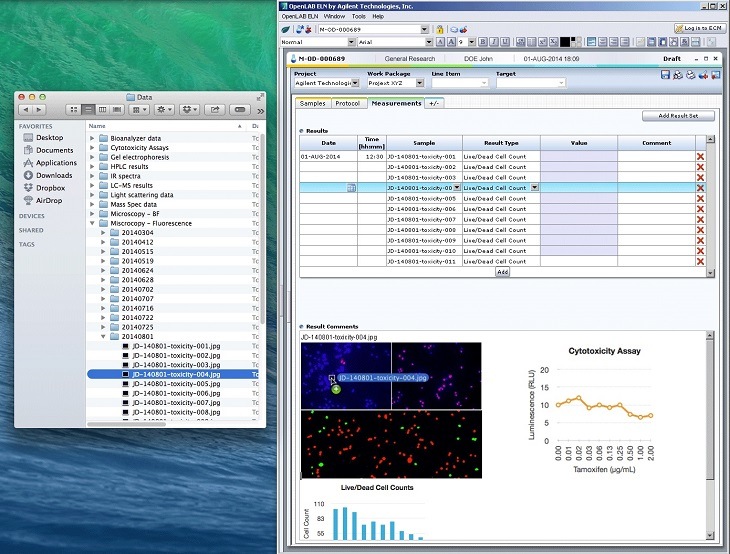Switch to the Samples tab
Viewport: 730px width, 554px height.
click(x=313, y=103)
